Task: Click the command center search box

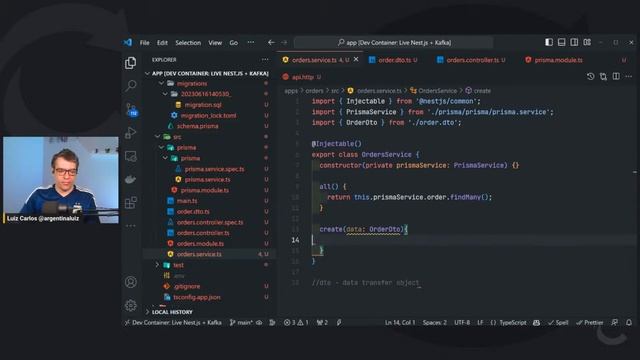Action: [x=393, y=42]
